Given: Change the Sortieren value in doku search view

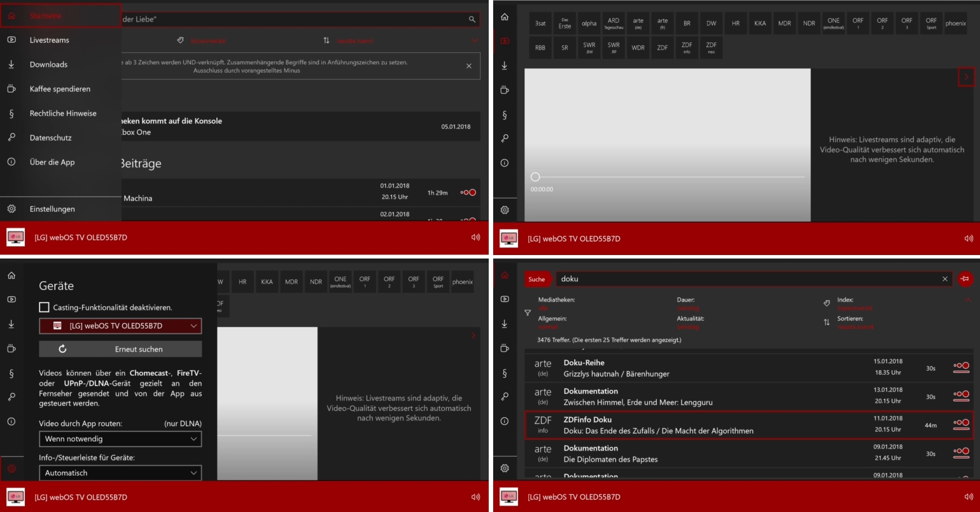Looking at the screenshot, I should tap(856, 327).
